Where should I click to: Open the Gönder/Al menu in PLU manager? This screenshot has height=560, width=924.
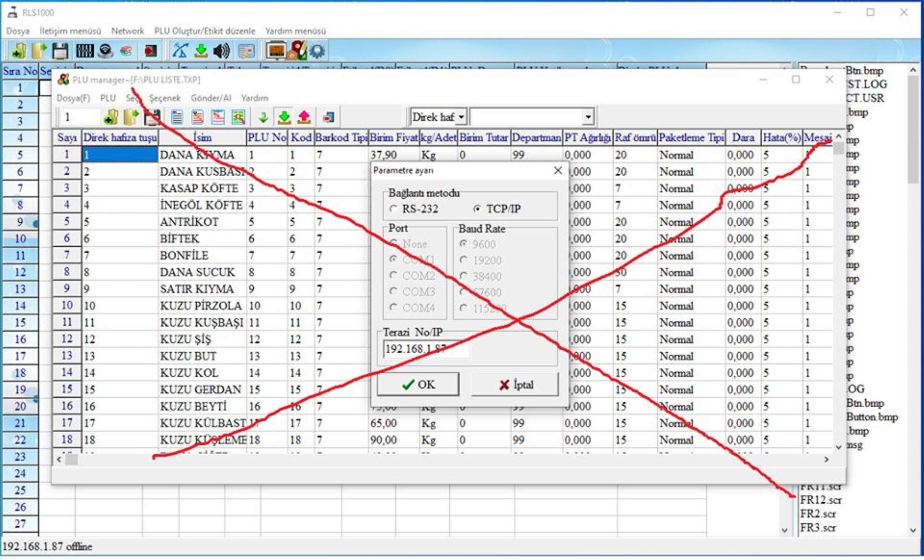tap(211, 98)
